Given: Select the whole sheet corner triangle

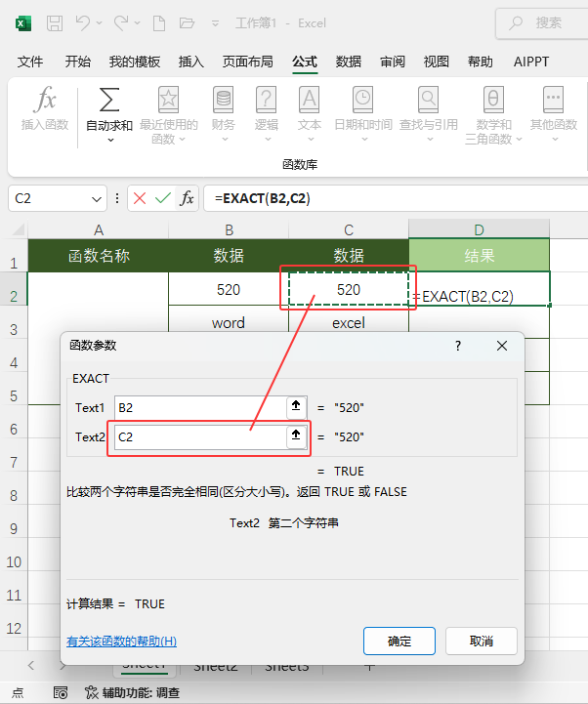Looking at the screenshot, I should (x=18, y=229).
